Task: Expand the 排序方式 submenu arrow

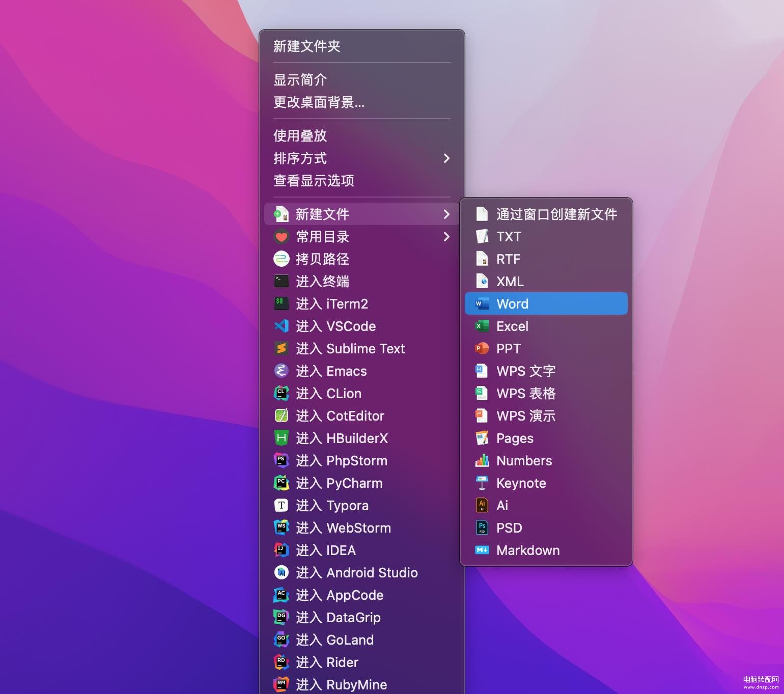Action: [x=446, y=158]
